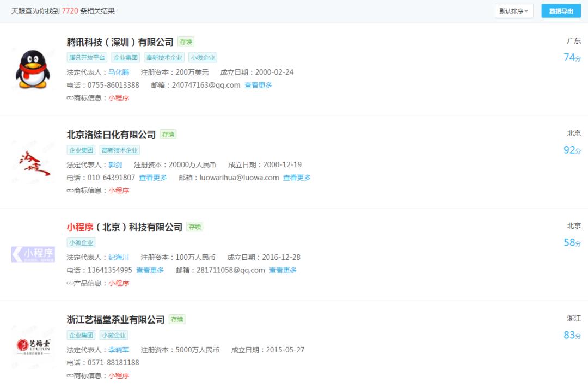
Task: Open the 默认排序 sort dropdown
Action: [x=514, y=11]
